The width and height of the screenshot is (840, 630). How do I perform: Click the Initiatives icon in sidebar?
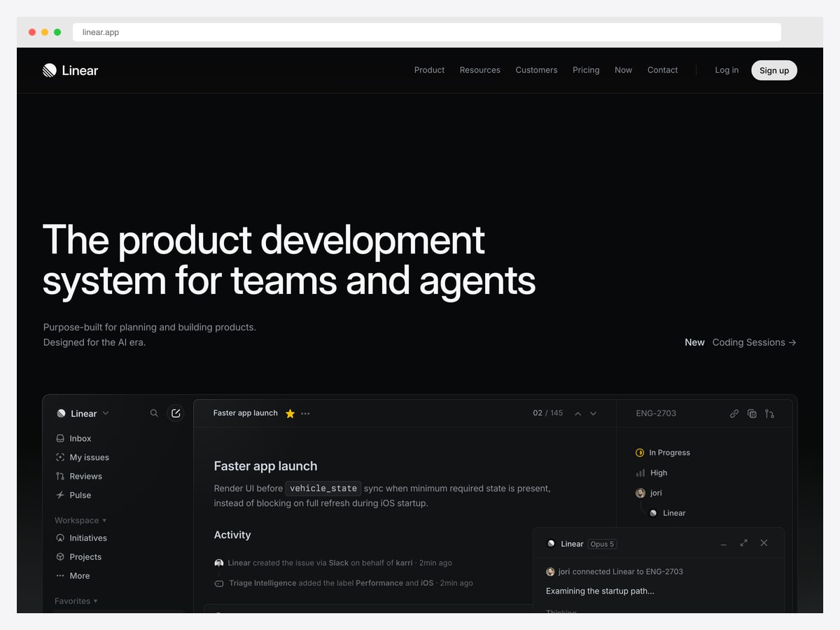click(60, 538)
